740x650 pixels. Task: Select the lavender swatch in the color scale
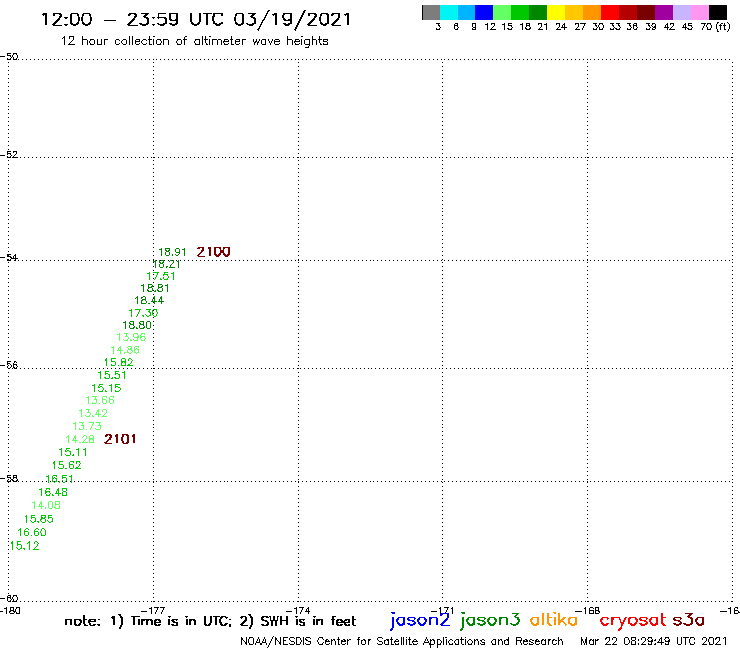(681, 12)
